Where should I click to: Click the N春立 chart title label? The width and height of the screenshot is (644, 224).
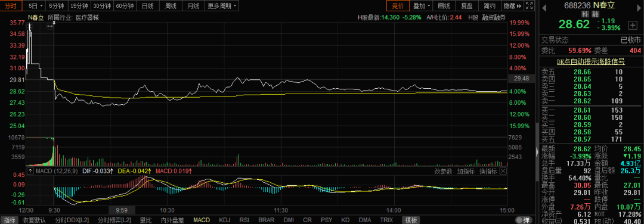pyautogui.click(x=36, y=17)
